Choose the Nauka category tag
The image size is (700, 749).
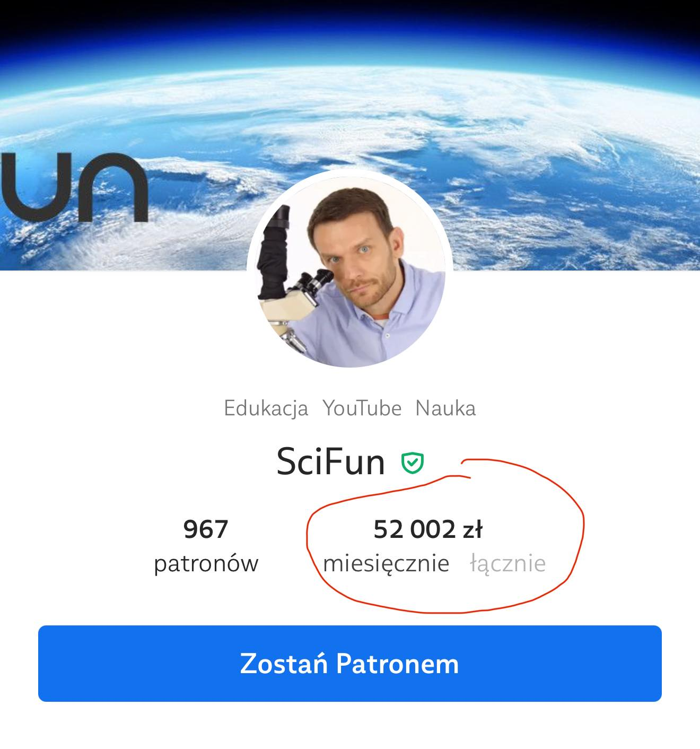(445, 408)
